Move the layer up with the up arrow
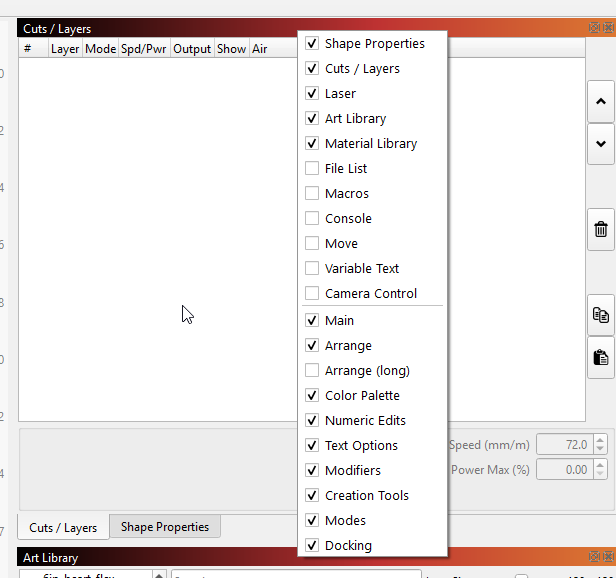Screen dimensions: 616x578 click(600, 101)
